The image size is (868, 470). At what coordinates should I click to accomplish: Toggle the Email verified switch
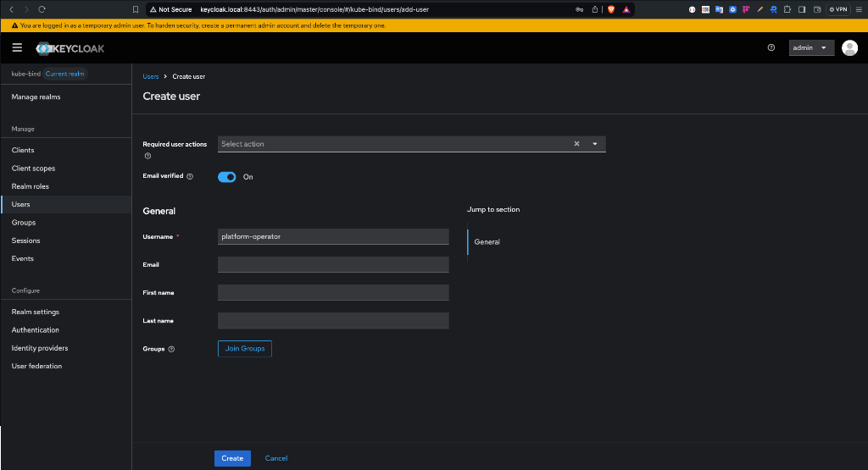pos(227,177)
